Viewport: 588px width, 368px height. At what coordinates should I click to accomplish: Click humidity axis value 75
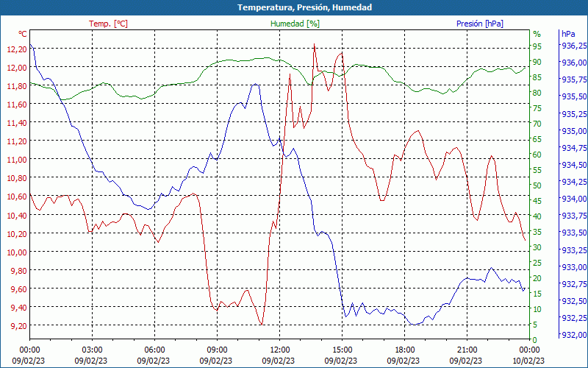537,108
